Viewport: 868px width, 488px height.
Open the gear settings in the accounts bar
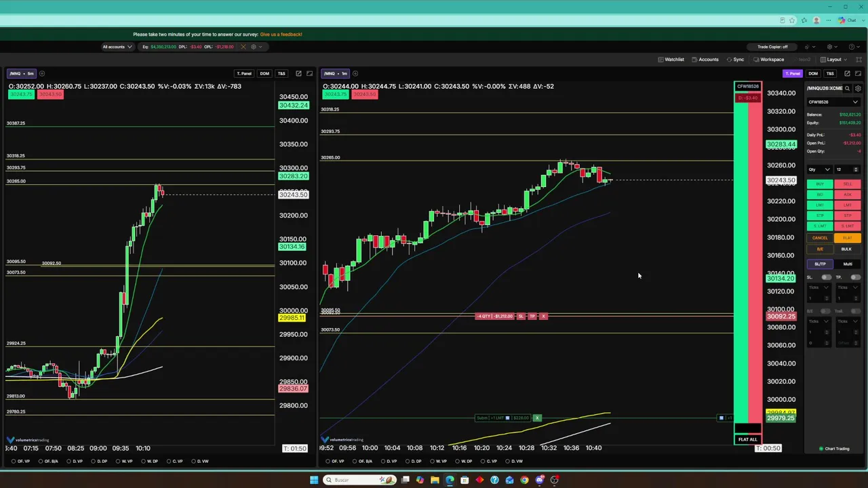coord(254,47)
